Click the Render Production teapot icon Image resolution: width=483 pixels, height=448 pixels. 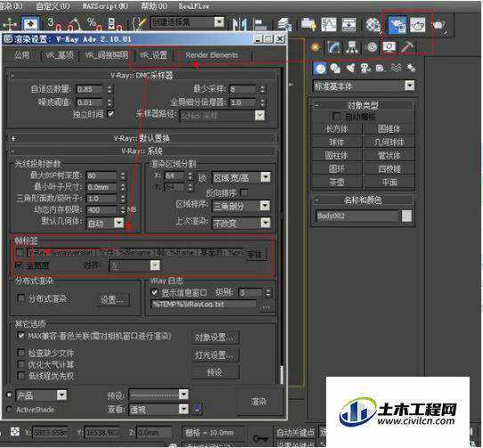[x=438, y=25]
